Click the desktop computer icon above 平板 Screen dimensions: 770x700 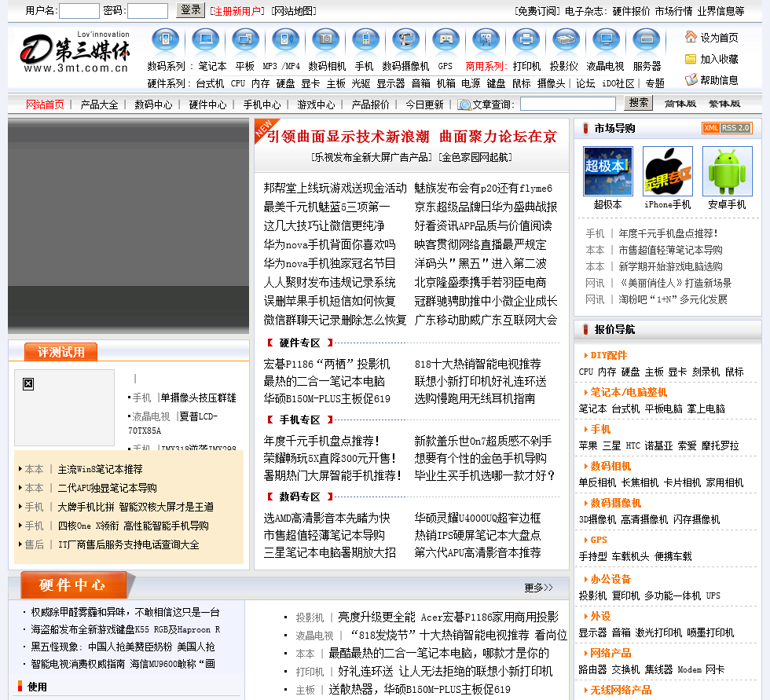tap(245, 40)
